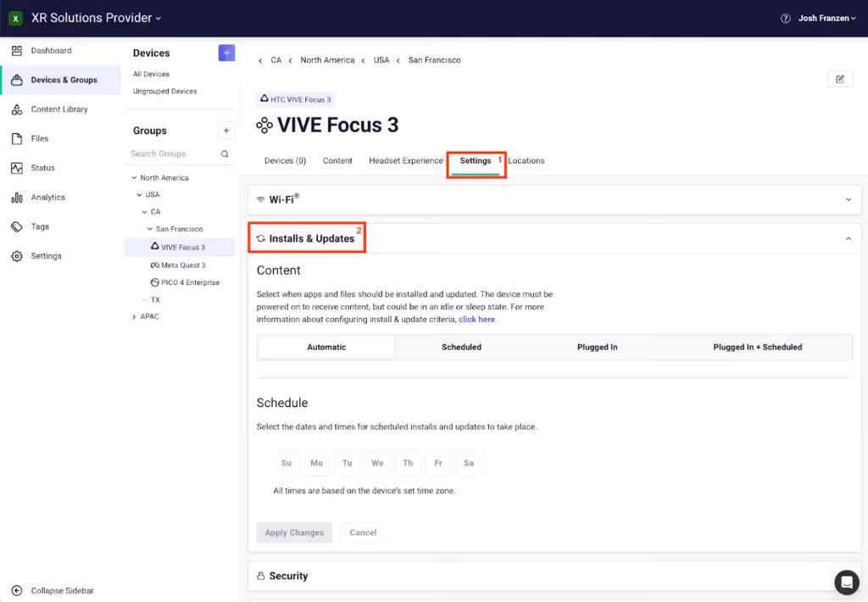Switch to the Content tab
The image size is (868, 602).
point(337,160)
